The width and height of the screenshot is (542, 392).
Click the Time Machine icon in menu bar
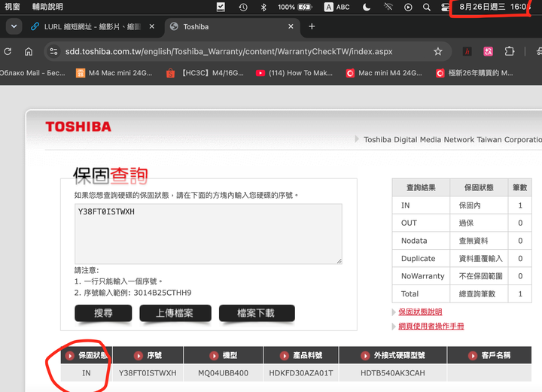(243, 7)
